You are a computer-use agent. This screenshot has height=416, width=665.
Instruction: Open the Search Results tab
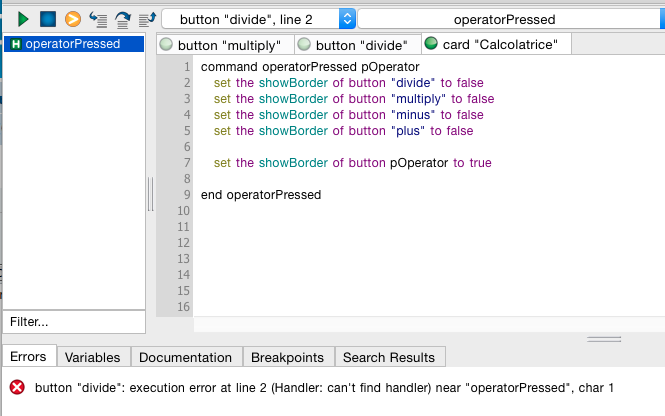(x=389, y=357)
